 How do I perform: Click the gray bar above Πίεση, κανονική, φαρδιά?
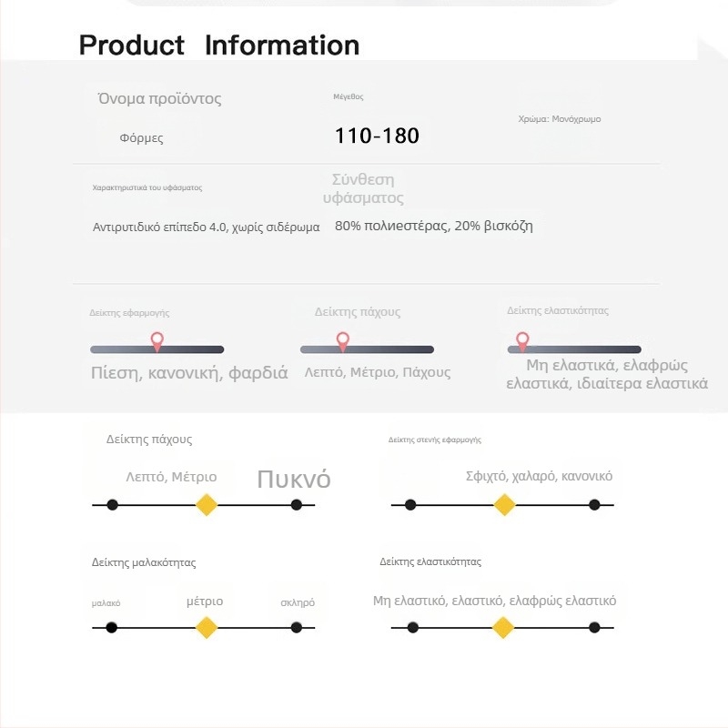point(191,349)
